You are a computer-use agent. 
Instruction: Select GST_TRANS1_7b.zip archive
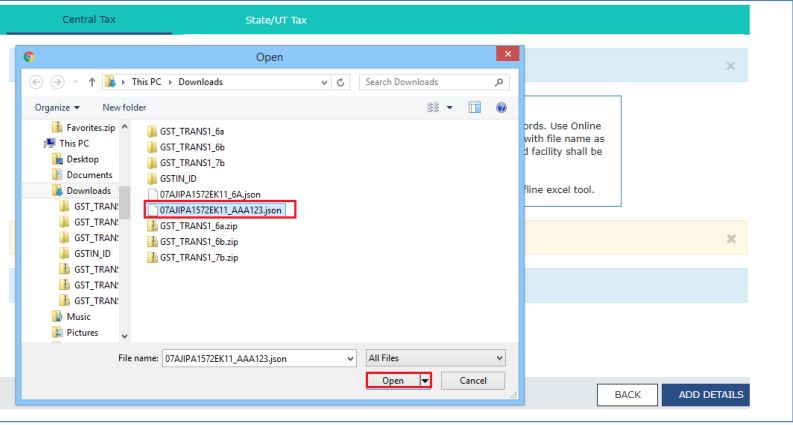193,257
